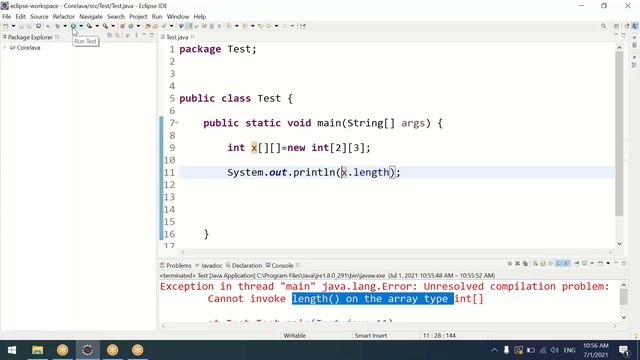Open the Window menu

click(178, 17)
